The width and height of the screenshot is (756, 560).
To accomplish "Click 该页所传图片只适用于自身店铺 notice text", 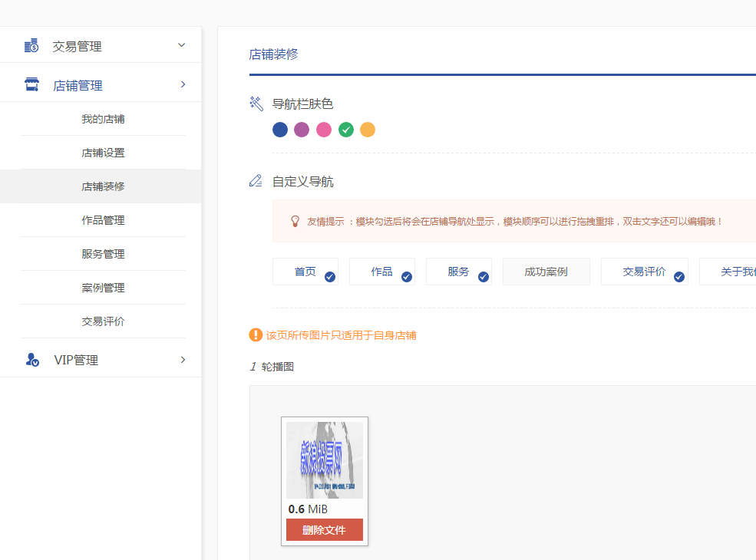I will click(x=342, y=335).
